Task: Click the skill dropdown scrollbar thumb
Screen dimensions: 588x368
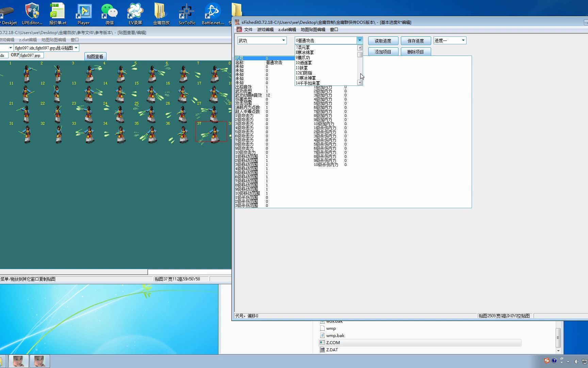Action: click(360, 55)
